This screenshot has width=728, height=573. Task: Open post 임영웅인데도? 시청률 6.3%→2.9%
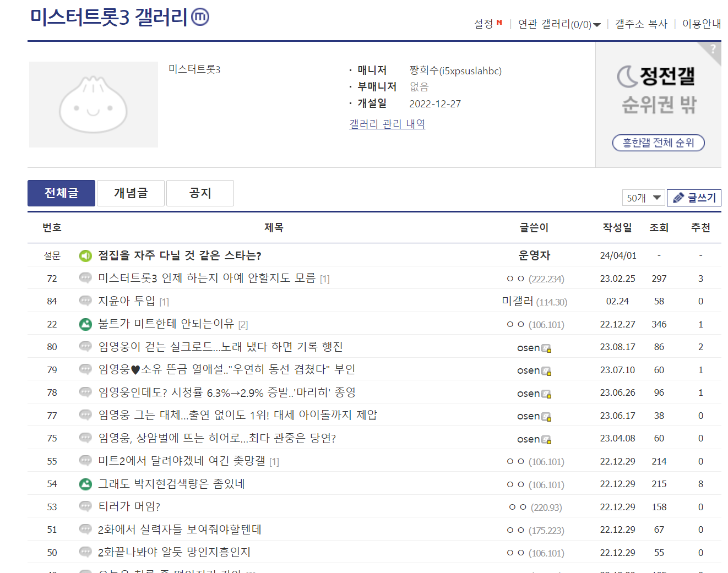227,392
